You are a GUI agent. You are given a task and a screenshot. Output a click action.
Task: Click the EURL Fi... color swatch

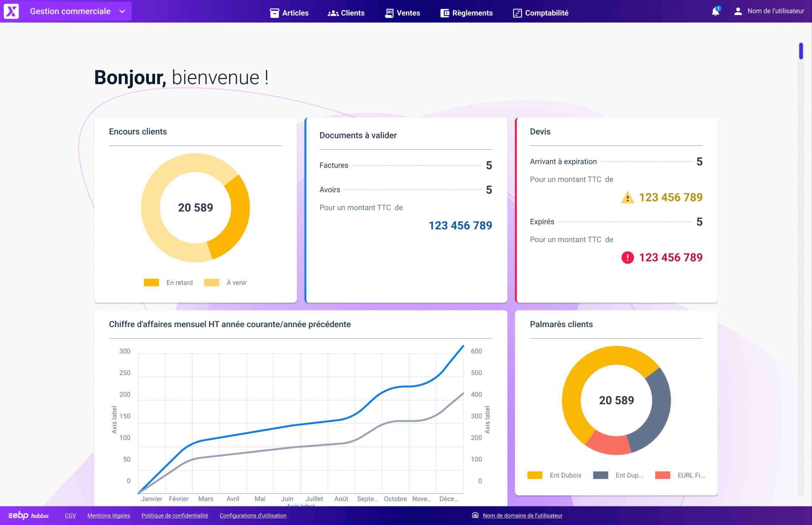663,475
